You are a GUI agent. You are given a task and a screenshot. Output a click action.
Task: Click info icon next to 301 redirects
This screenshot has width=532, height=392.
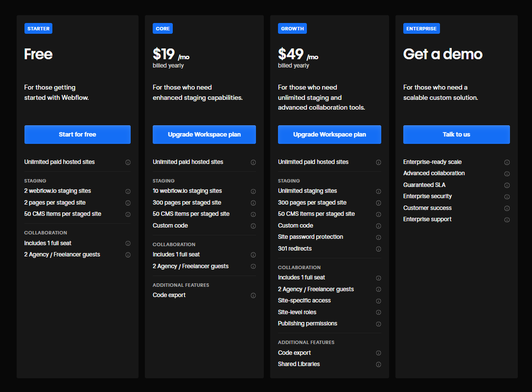(378, 249)
